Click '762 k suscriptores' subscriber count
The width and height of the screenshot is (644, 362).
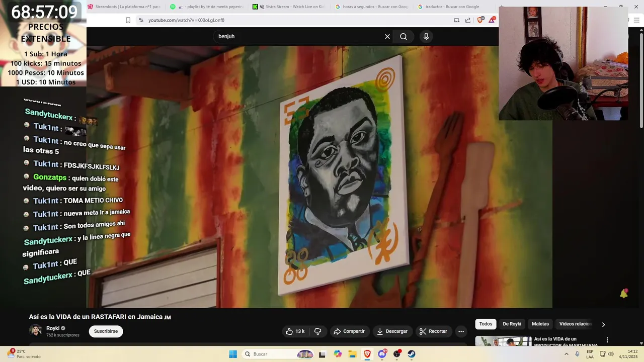click(x=63, y=335)
